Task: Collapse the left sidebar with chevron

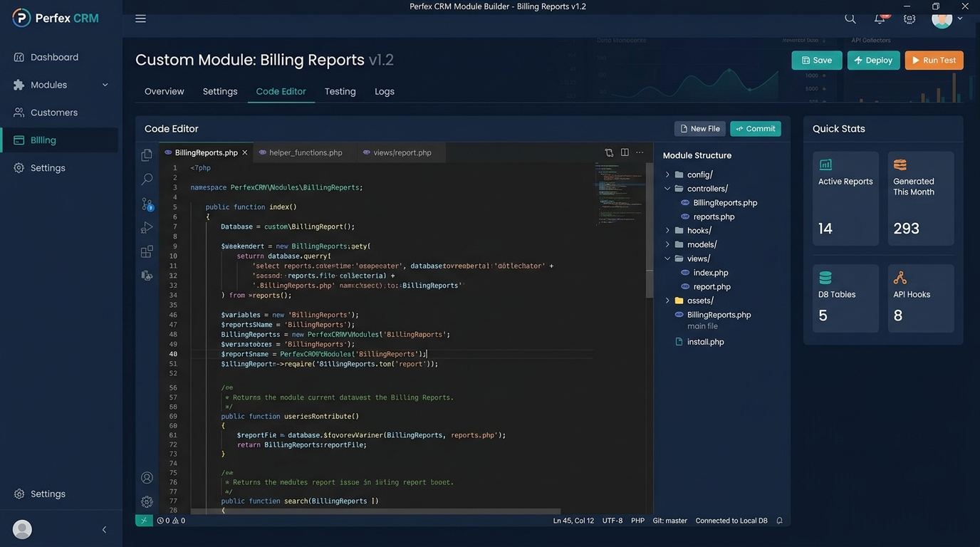Action: [104, 529]
